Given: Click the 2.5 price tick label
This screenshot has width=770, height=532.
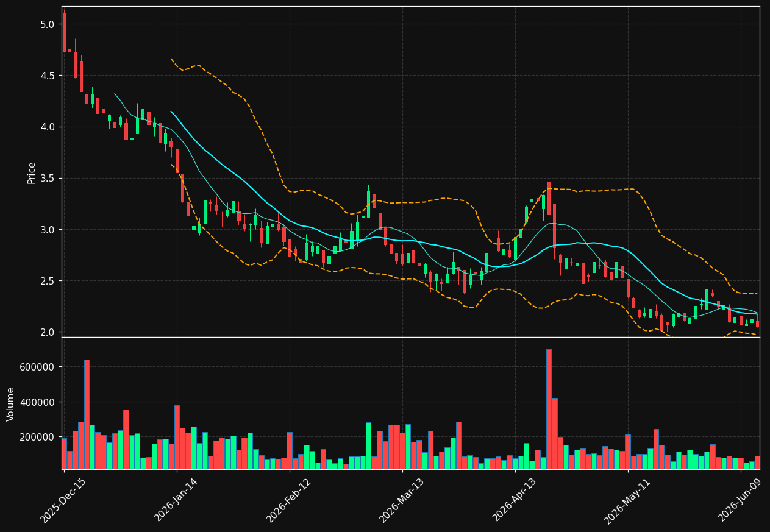Looking at the screenshot, I should click(x=48, y=281).
